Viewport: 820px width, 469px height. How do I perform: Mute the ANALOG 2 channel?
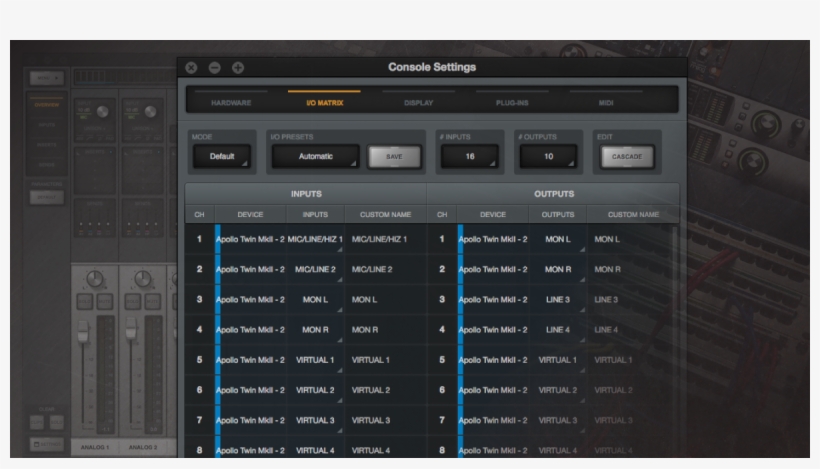pyautogui.click(x=153, y=302)
